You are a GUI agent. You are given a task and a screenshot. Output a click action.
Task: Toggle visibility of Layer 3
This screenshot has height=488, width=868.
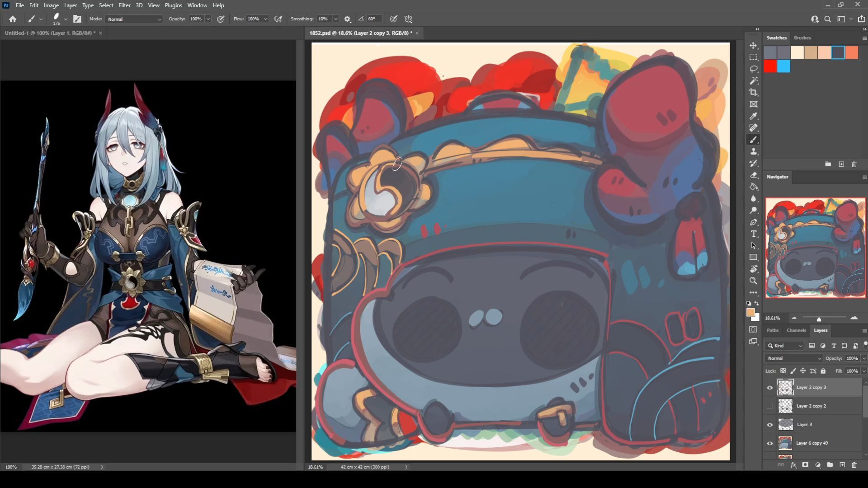coord(769,425)
